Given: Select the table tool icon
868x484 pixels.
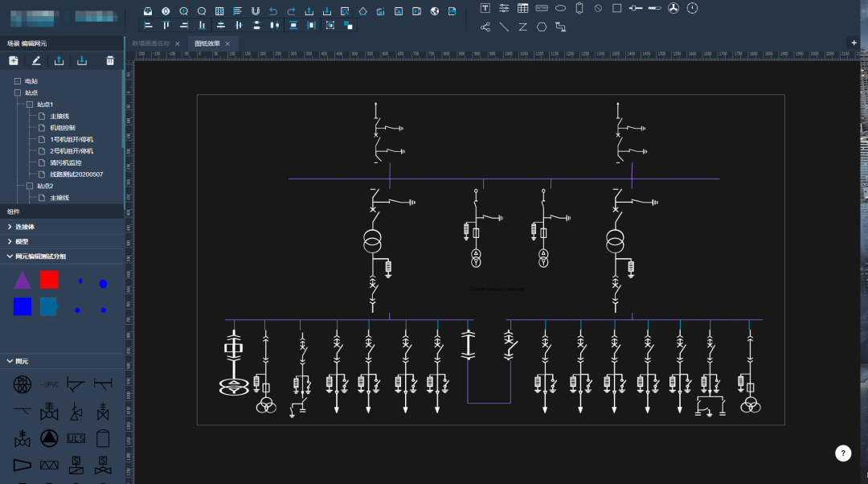Looking at the screenshot, I should coord(523,8).
